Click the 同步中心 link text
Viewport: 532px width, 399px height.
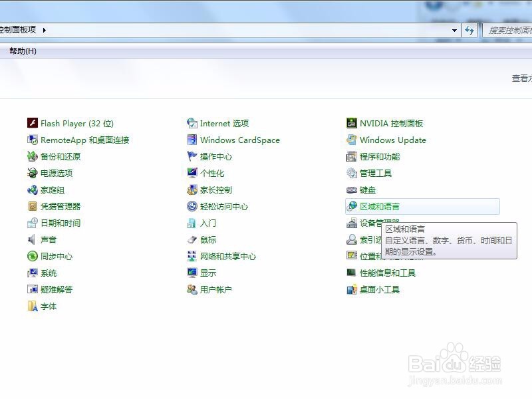pyautogui.click(x=57, y=256)
